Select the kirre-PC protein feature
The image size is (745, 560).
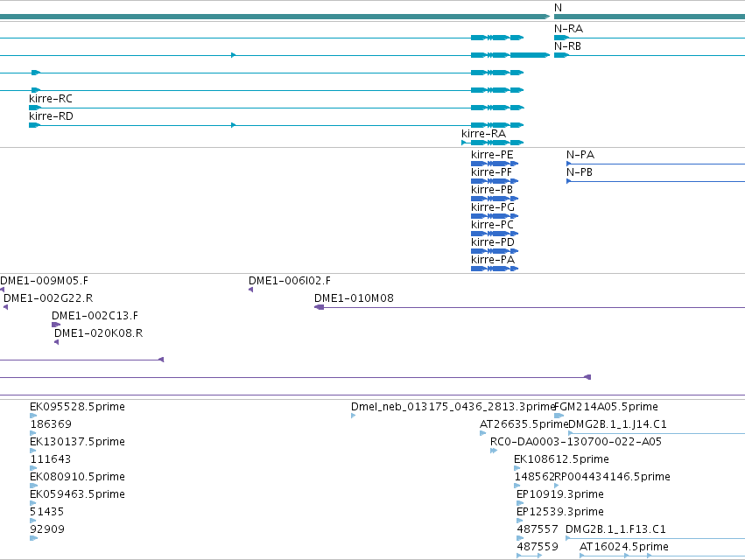click(x=495, y=234)
